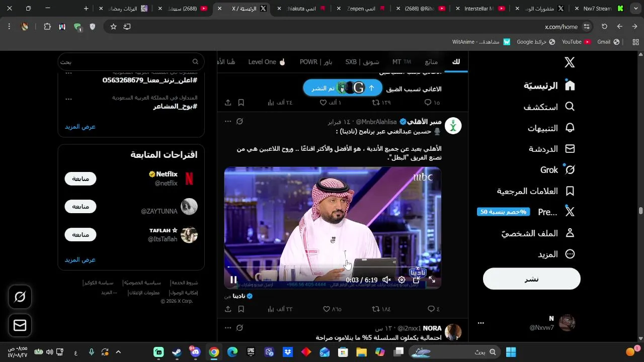Image resolution: width=644 pixels, height=362 pixels.
Task: Open the #بوح_المشاعر trending hashtag
Action: click(x=175, y=107)
